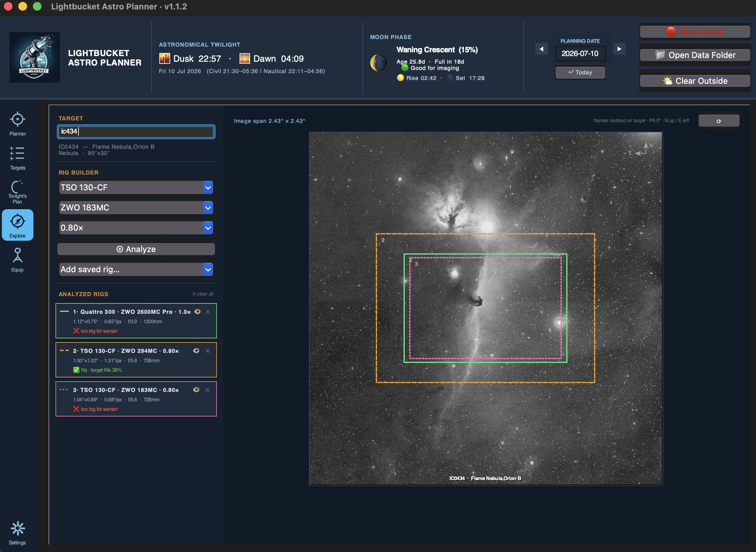Click the planning date field 2026-07-10

click(580, 54)
